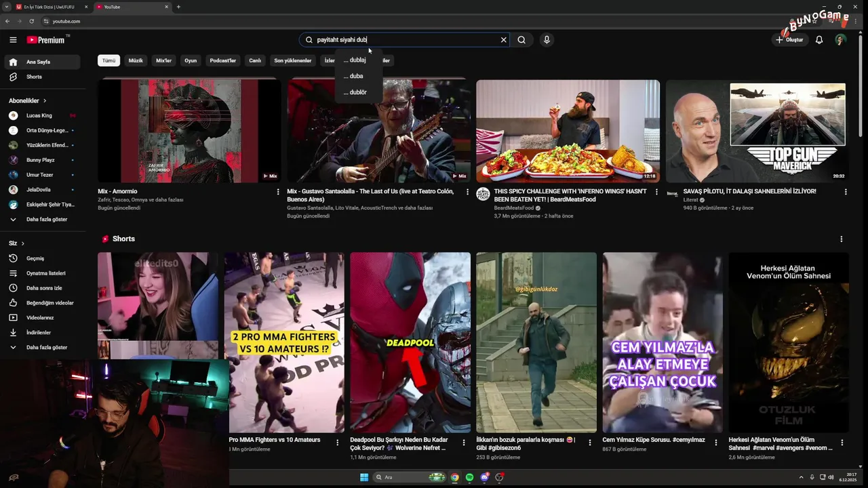Select the Mix'ler filter chip
The image size is (868, 488).
(164, 60)
